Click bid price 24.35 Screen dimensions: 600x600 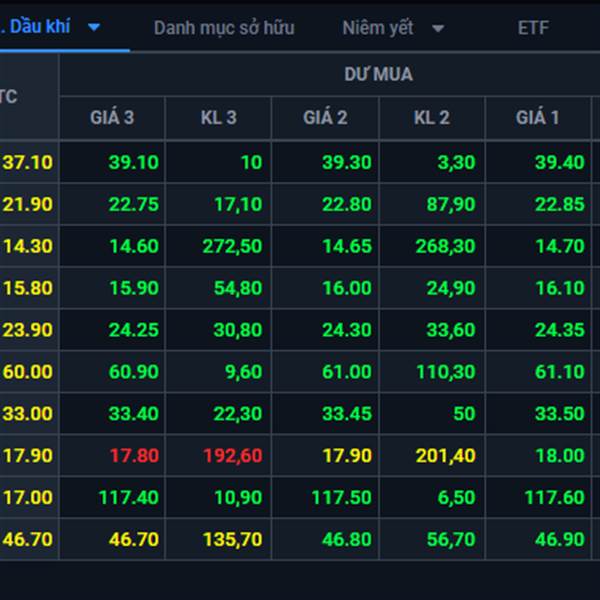pos(560,330)
